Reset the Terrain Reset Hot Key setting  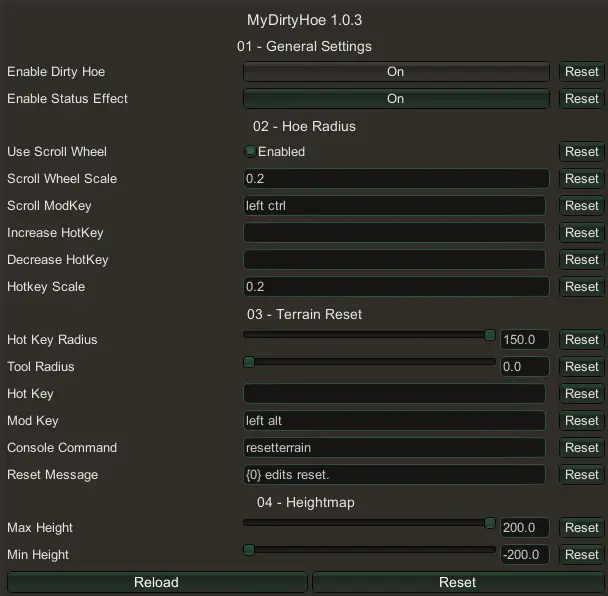coord(581,394)
